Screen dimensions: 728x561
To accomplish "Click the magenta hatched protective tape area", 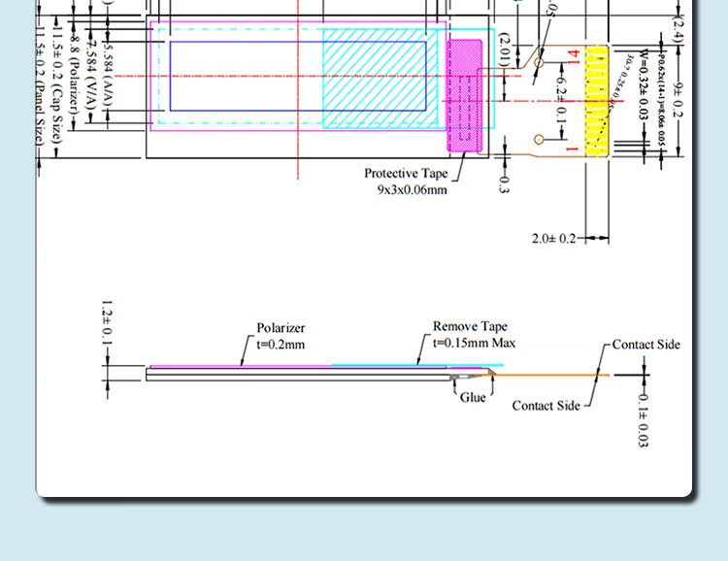I will 464,95.
